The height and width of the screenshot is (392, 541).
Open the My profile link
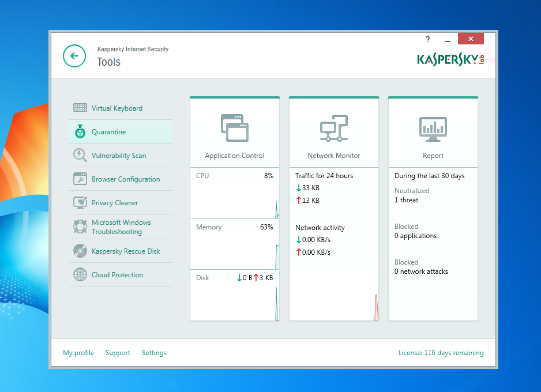pos(78,353)
